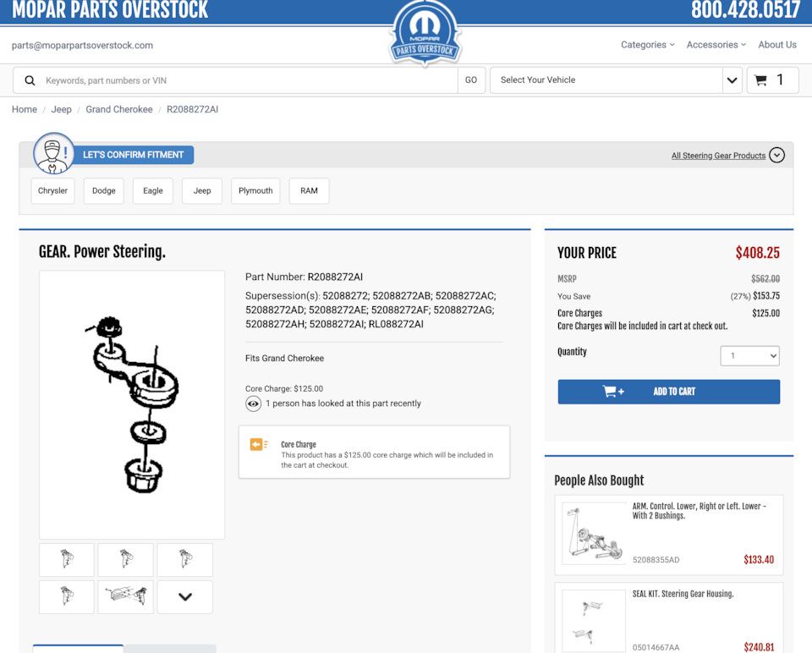Click the Jeep breadcrumb link

[x=61, y=109]
